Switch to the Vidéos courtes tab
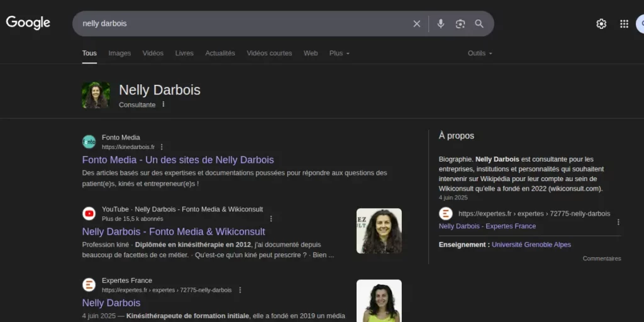The image size is (644, 322). [269, 53]
